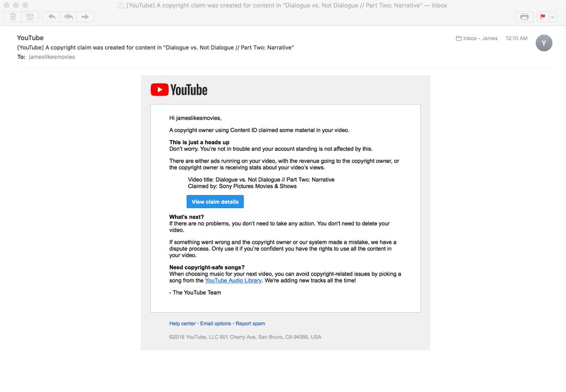Click the email subject line in the header
This screenshot has width=566, height=392.
[156, 47]
